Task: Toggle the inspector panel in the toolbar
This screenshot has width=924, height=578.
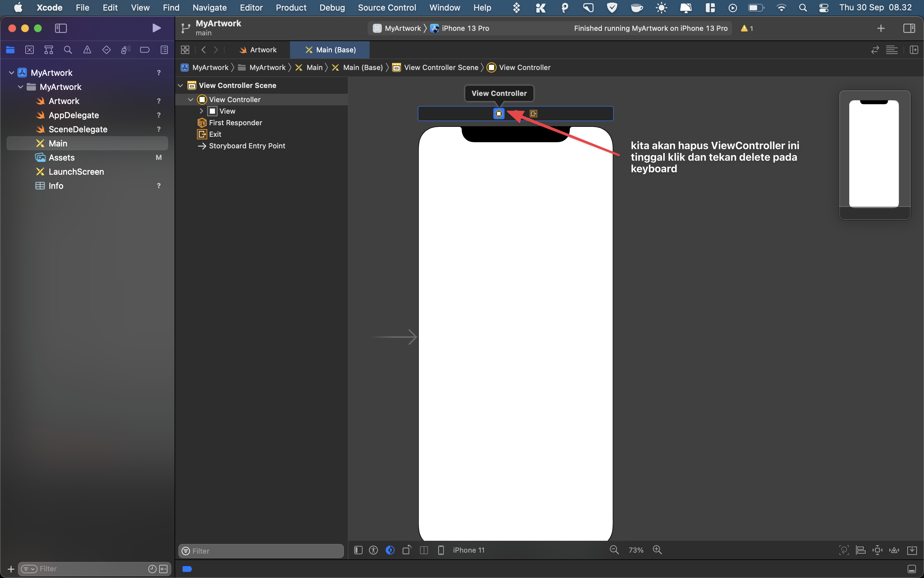Action: point(909,28)
